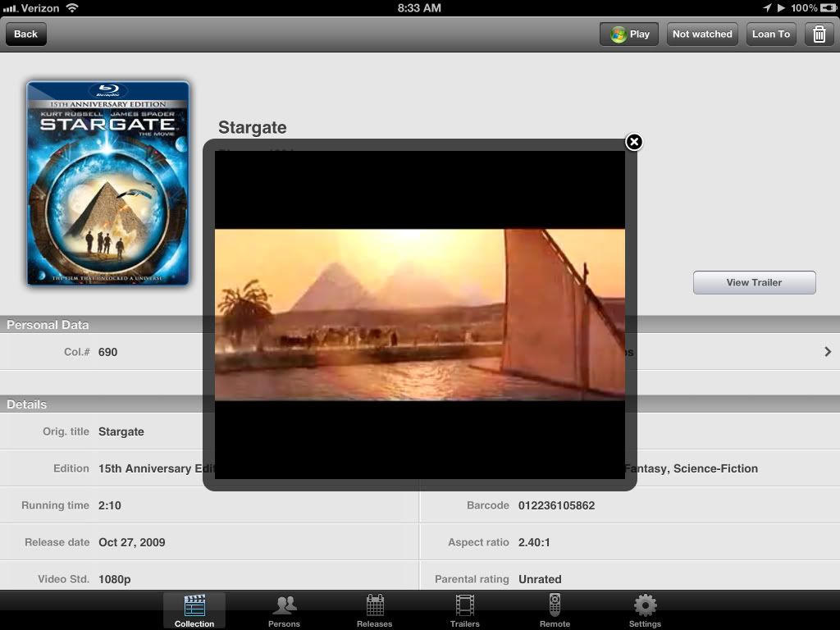Select the Unrated parental rating
This screenshot has height=630, width=840.
[540, 579]
